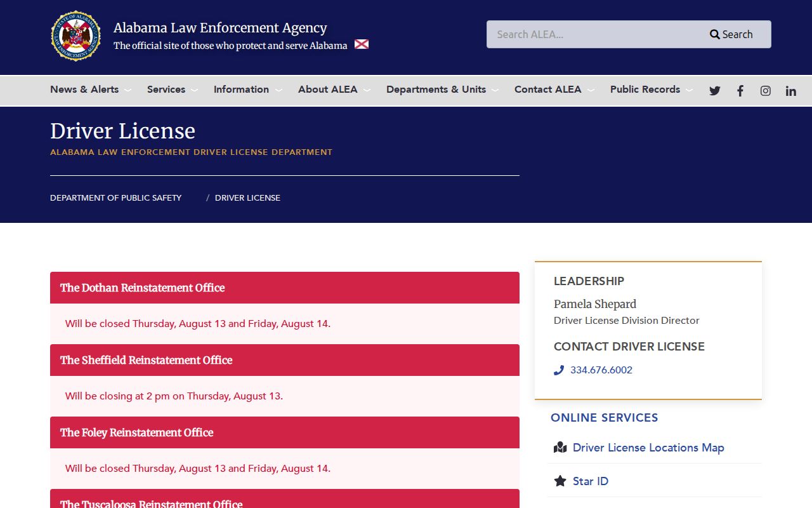The image size is (812, 508).
Task: Open the Contact ALEA menu
Action: (x=554, y=90)
